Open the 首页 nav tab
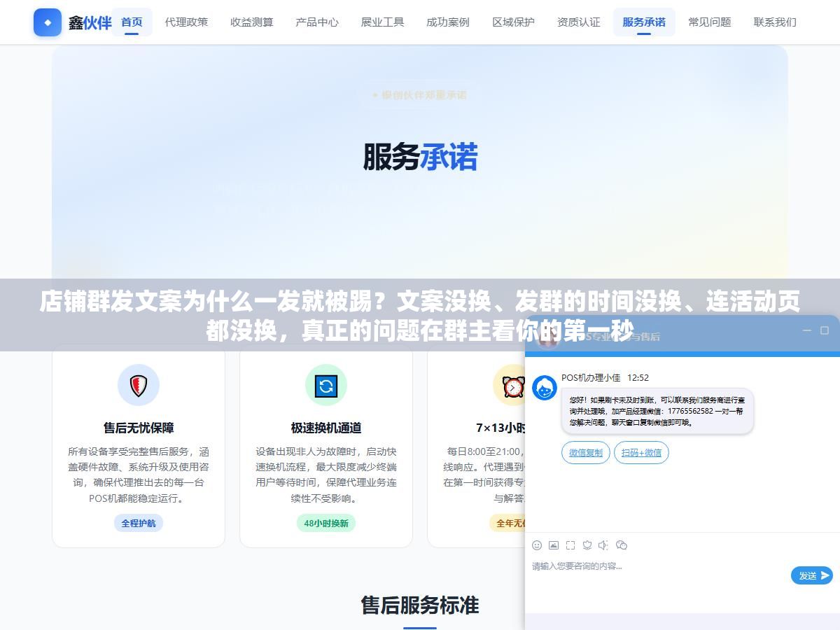840x630 pixels. (x=132, y=22)
